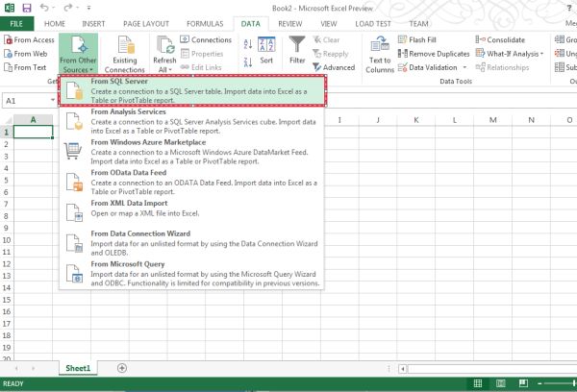Image resolution: width=577 pixels, height=392 pixels.
Task: Select row 10 header
Action: coord(7,240)
